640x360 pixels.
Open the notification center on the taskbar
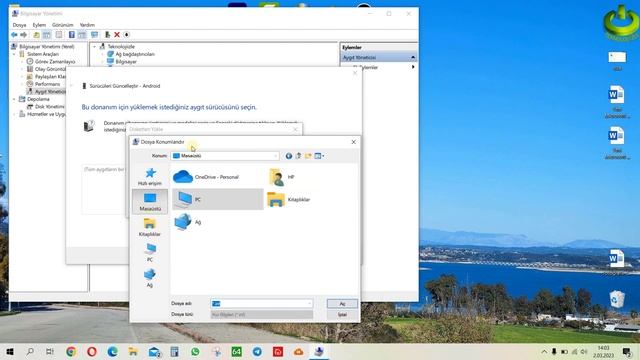pos(627,351)
